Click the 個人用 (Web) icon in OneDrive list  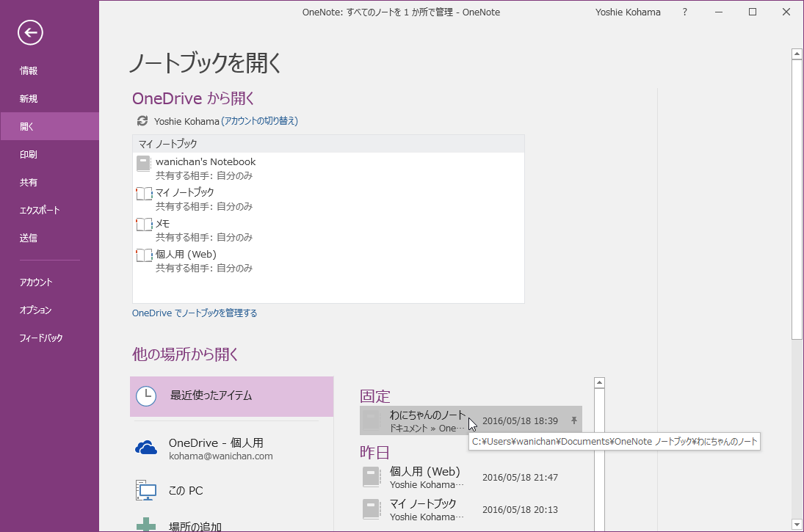144,255
